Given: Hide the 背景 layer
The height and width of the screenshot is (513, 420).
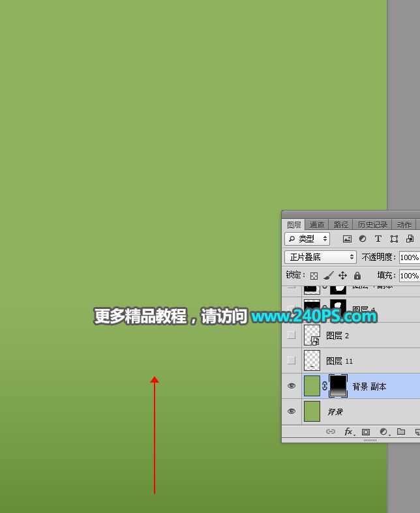Looking at the screenshot, I should (x=292, y=411).
